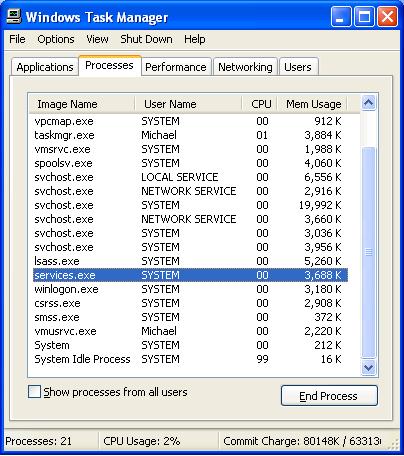Select the winlogon.exe process
Image resolution: width=404 pixels, height=456 pixels.
[190, 289]
